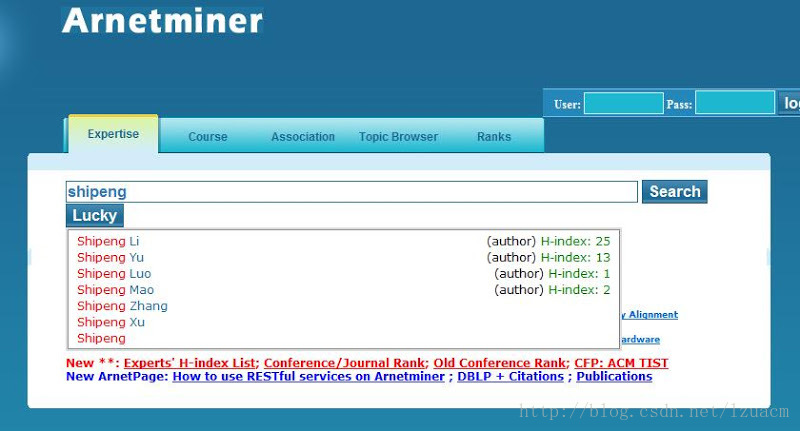Click H-index: 25 beside Shipeng Li
The image size is (800, 431).
tap(575, 241)
